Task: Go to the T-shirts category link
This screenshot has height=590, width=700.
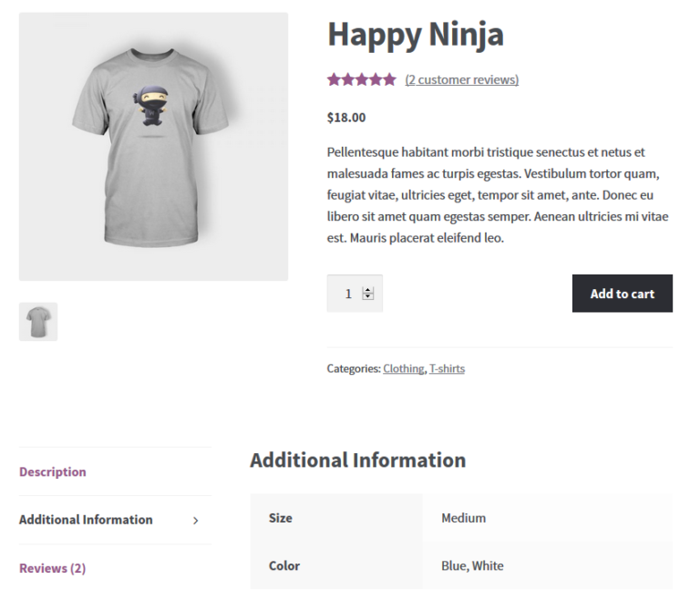Action: [447, 369]
